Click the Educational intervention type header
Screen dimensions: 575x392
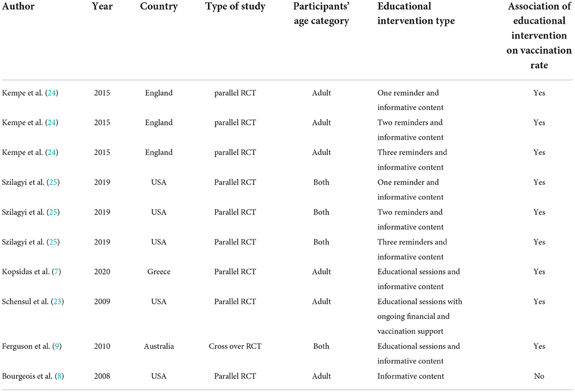[x=416, y=14]
